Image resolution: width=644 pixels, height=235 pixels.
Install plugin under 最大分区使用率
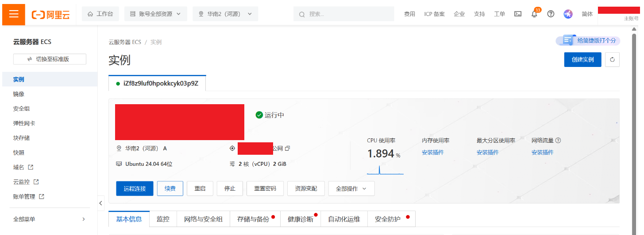click(488, 153)
